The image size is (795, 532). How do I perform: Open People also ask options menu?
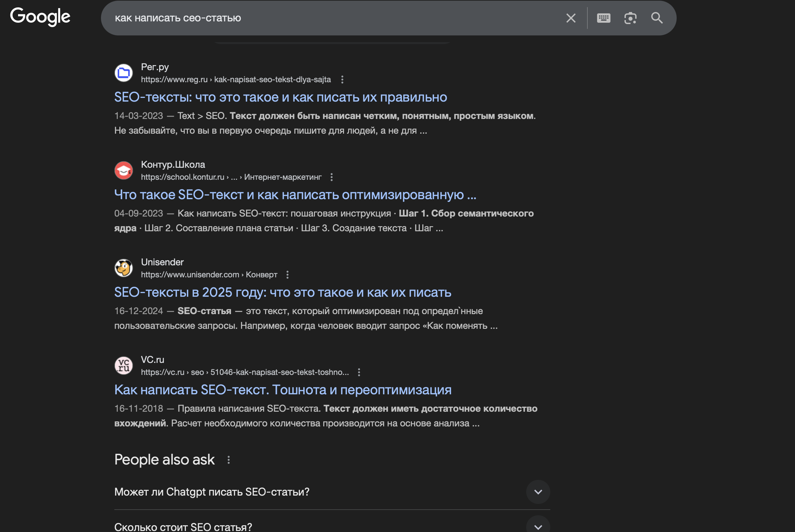[x=228, y=460]
